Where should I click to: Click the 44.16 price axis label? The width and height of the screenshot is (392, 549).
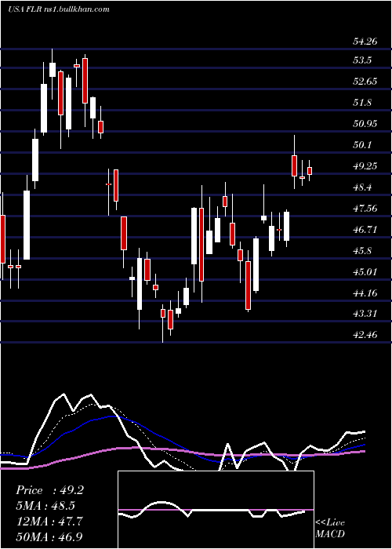point(365,293)
